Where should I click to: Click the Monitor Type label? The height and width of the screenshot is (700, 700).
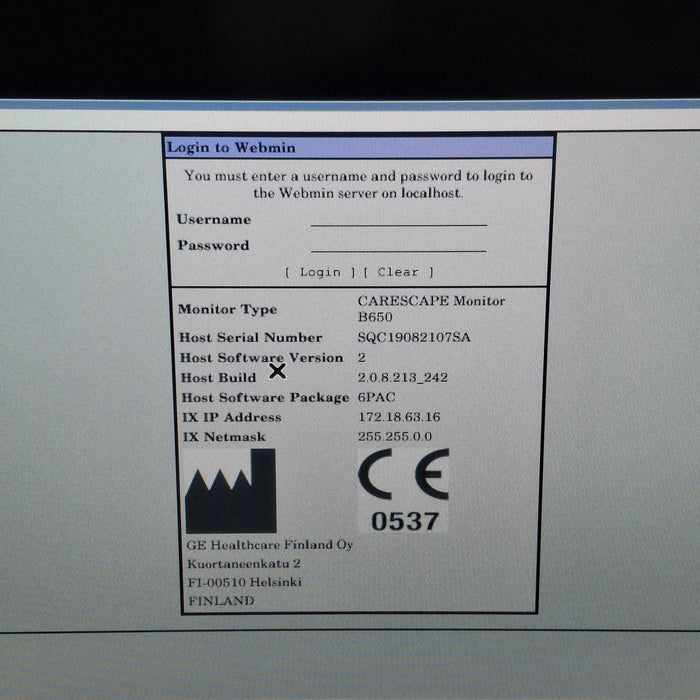click(227, 309)
